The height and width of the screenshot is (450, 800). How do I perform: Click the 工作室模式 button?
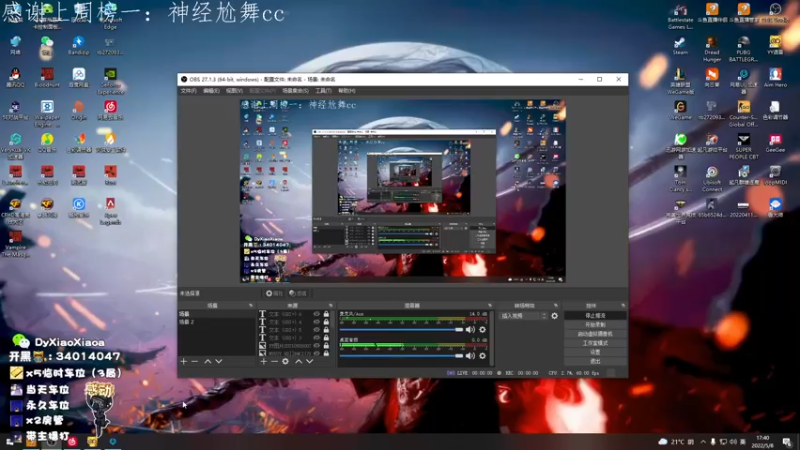pos(595,343)
